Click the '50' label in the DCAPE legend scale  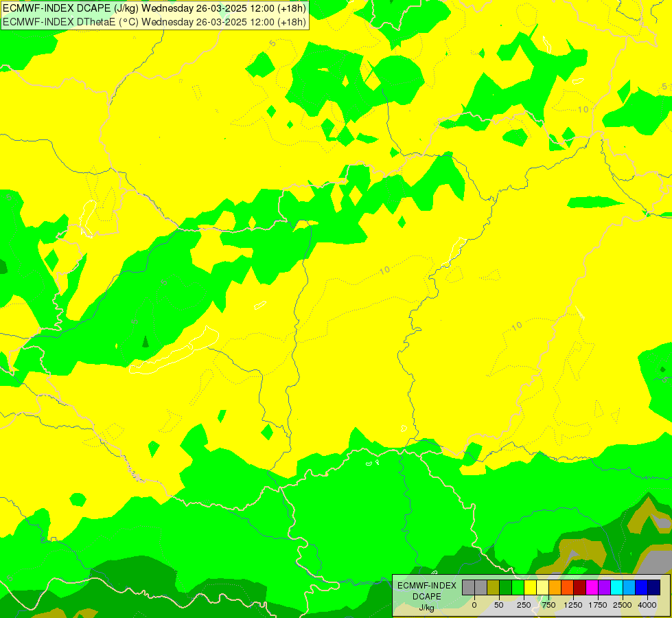(x=499, y=605)
